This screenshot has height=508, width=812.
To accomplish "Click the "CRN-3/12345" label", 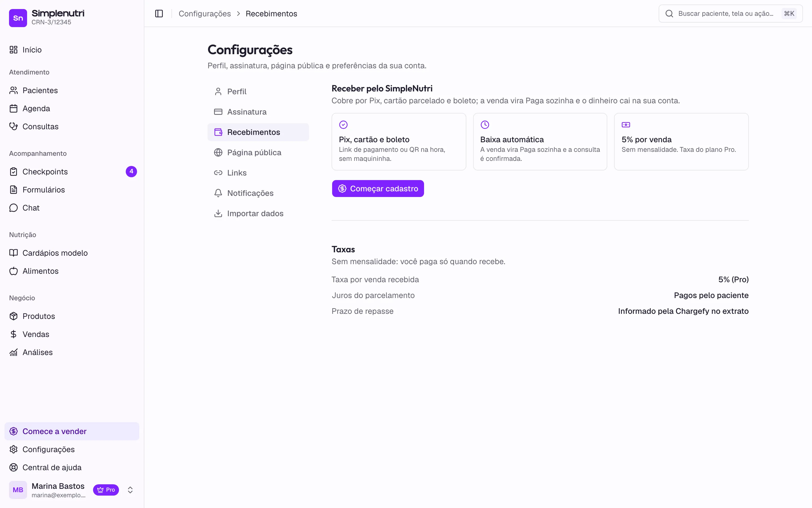I will point(51,22).
